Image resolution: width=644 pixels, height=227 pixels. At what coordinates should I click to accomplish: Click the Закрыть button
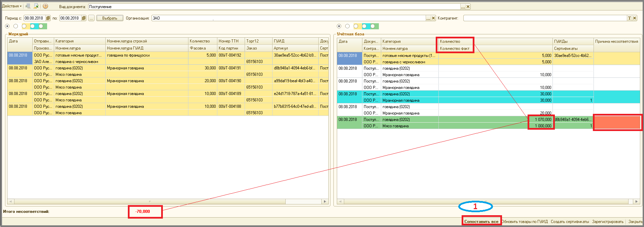click(x=635, y=222)
